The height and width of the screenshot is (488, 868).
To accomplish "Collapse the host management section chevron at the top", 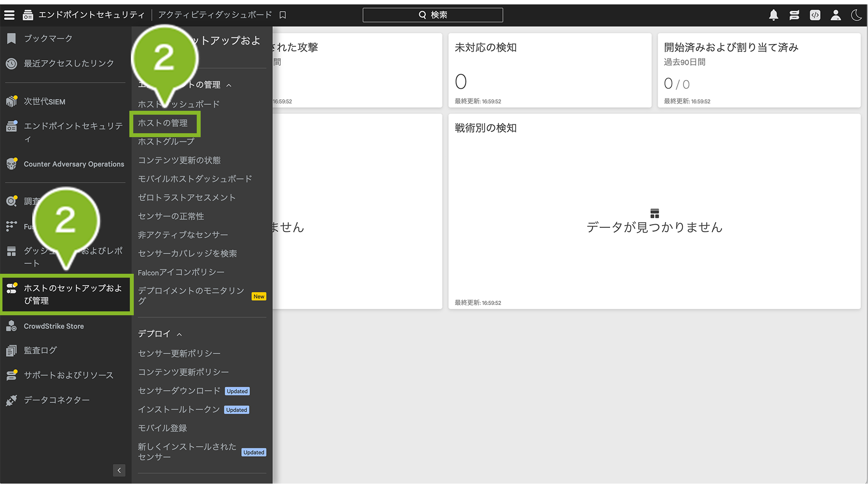I will click(x=229, y=85).
